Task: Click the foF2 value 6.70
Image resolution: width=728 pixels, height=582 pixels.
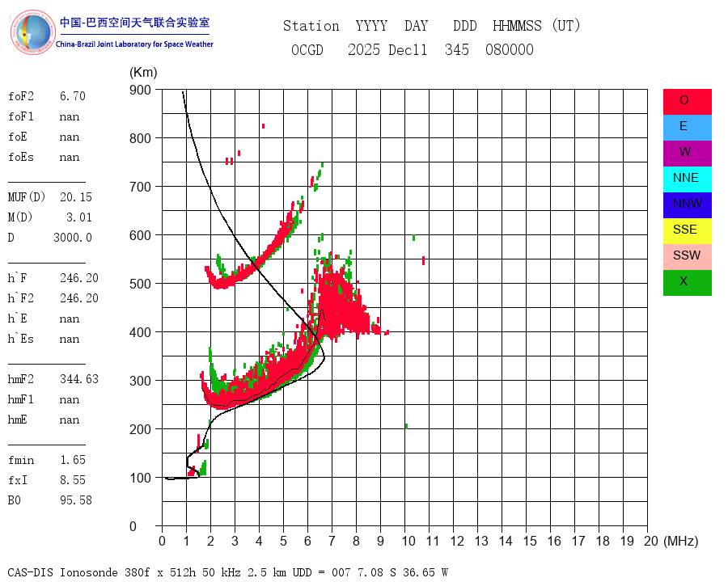Action: [73, 96]
